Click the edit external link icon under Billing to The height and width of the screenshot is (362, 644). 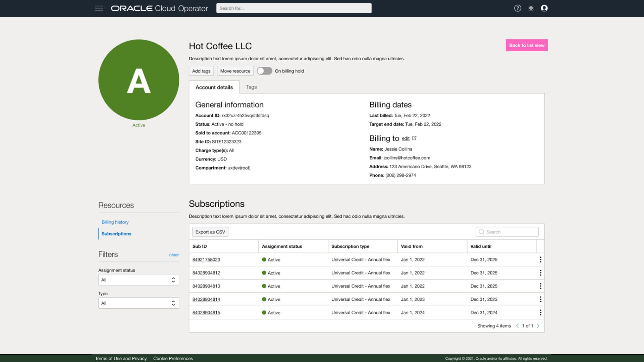414,138
